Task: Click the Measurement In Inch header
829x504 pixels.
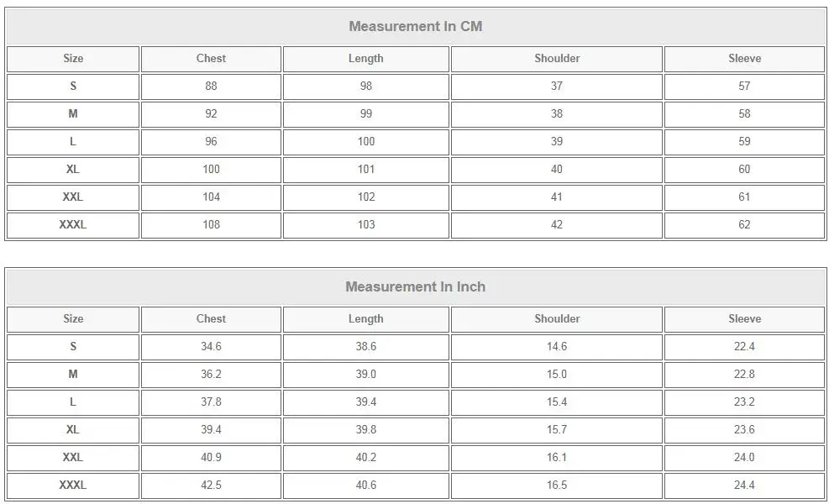Action: coord(416,286)
